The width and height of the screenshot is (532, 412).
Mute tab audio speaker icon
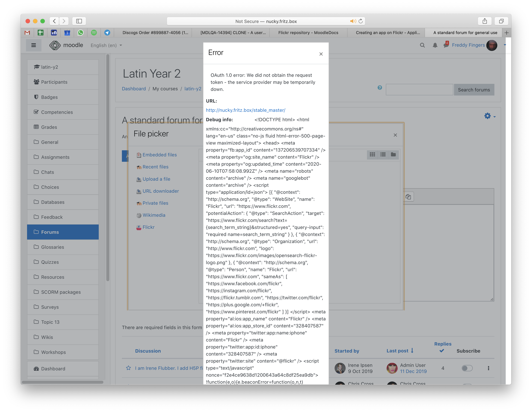click(353, 21)
